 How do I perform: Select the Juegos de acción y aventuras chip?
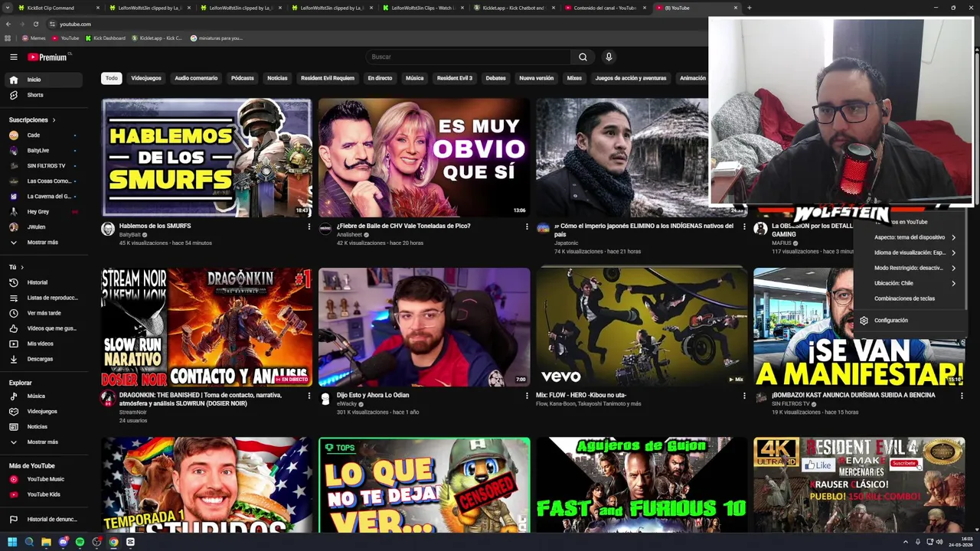(x=631, y=78)
